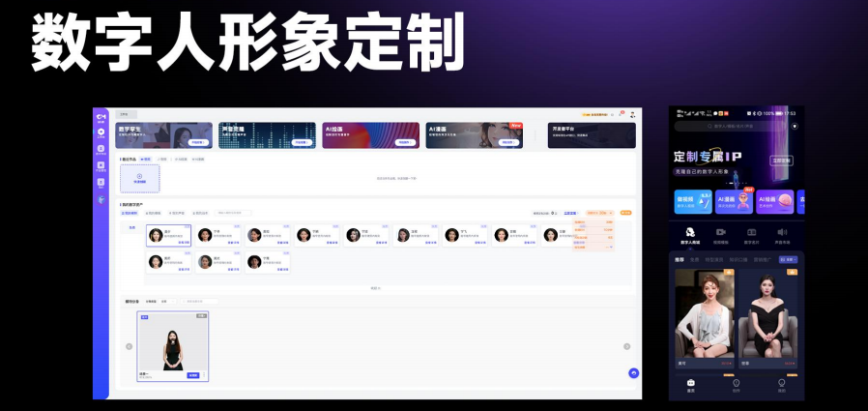Click the round avatar at sidebar bottom

coord(101,199)
